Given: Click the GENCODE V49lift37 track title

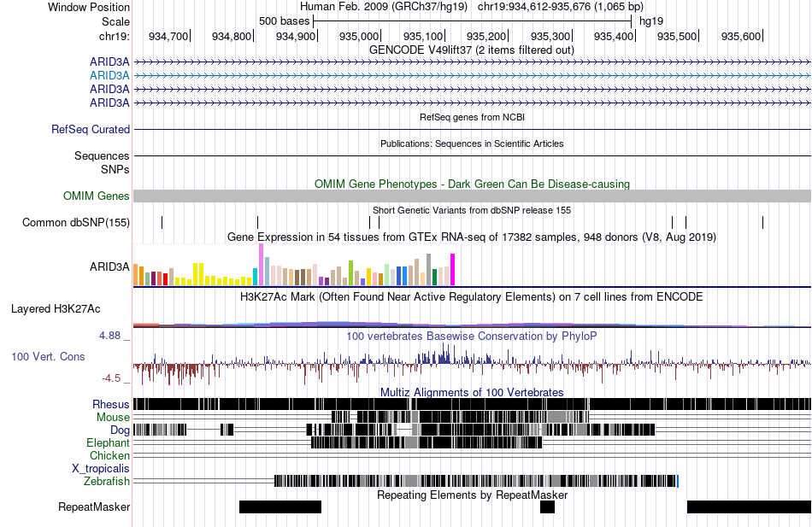Looking at the screenshot, I should [x=472, y=50].
